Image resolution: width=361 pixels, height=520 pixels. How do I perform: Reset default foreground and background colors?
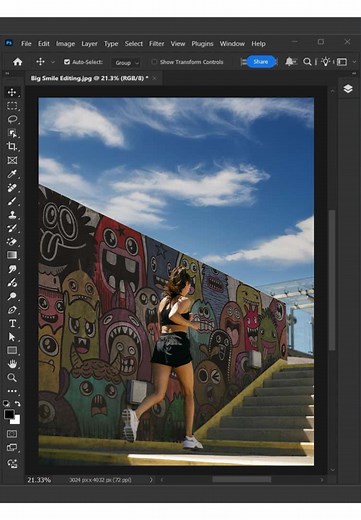(6, 404)
